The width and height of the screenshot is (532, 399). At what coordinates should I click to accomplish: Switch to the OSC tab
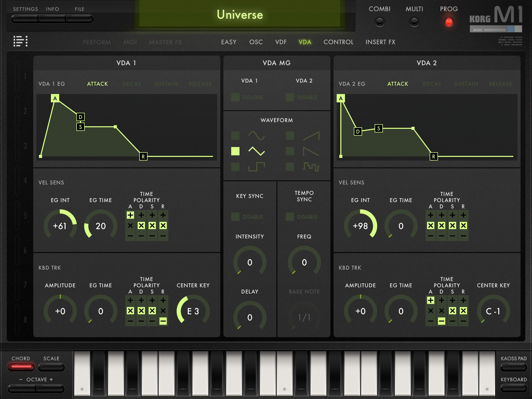(256, 42)
